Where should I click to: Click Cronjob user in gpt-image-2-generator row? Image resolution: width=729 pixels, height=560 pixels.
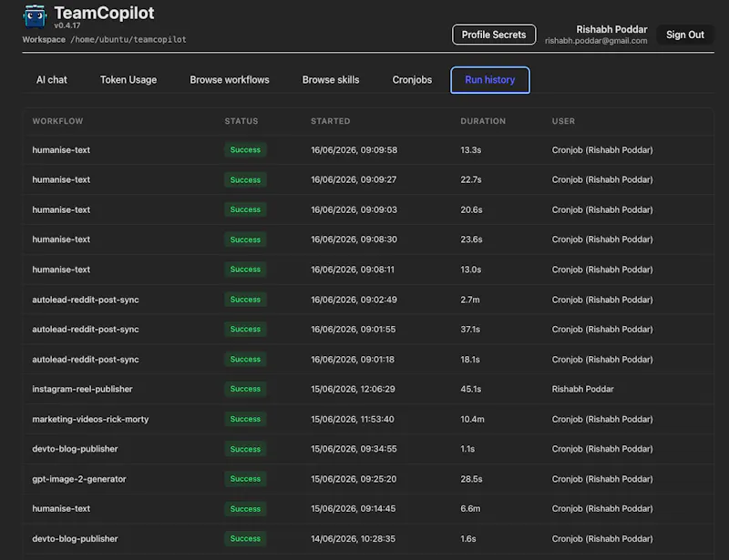point(602,479)
